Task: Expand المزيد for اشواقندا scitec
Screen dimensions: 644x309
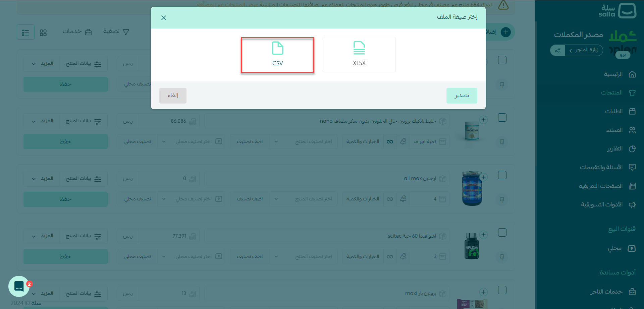Action: click(43, 236)
